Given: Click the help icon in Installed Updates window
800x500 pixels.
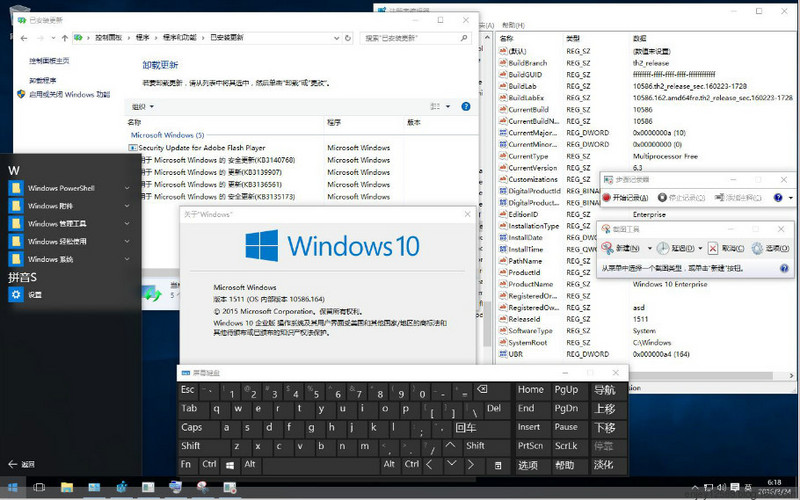Looking at the screenshot, I should pyautogui.click(x=466, y=106).
